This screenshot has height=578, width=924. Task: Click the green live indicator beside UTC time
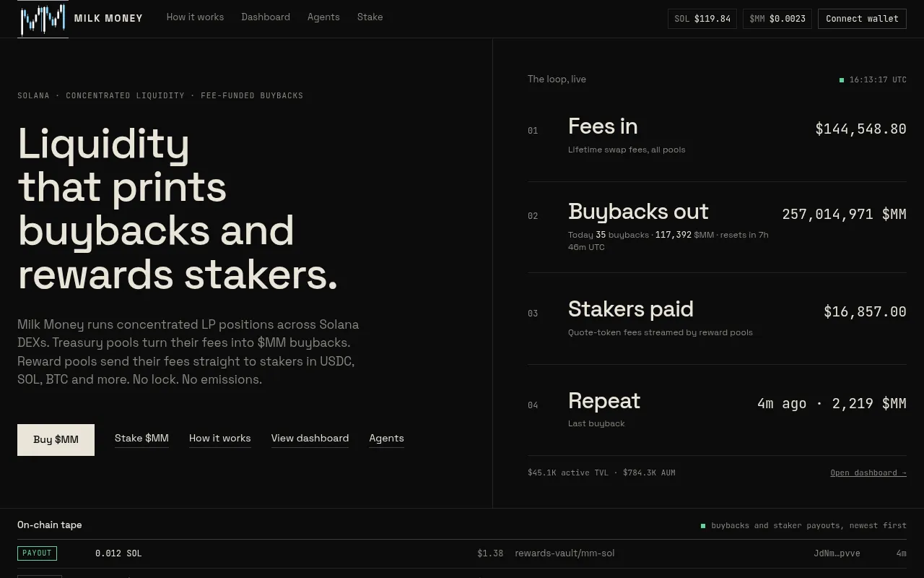click(842, 80)
